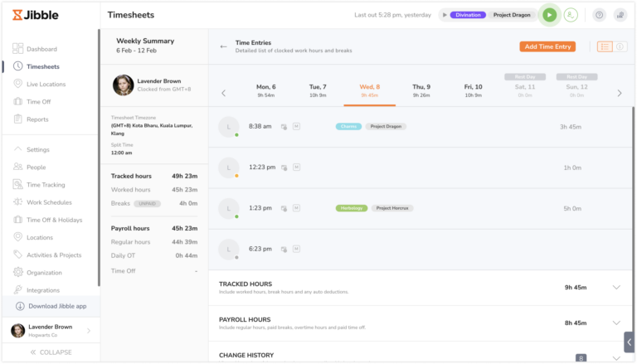Image resolution: width=637 pixels, height=364 pixels.
Task: Open Lavender Brown account menu
Action: tap(51, 330)
